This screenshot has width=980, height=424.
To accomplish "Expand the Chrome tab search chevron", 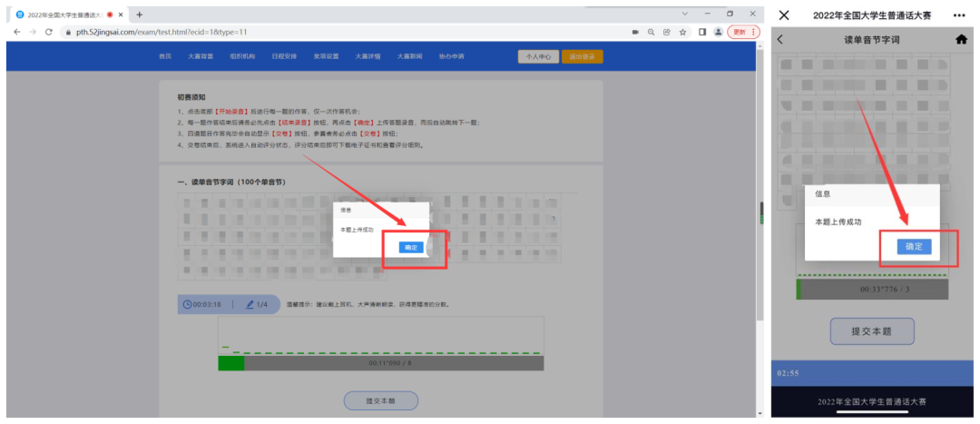I will [x=683, y=14].
